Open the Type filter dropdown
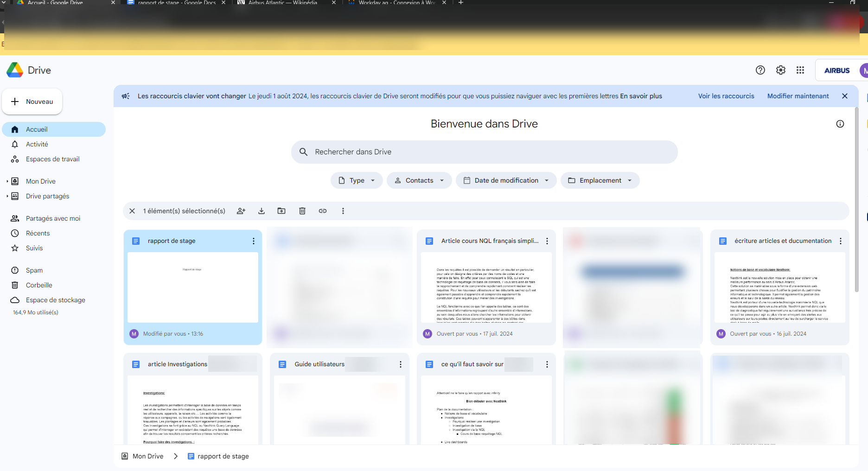Image resolution: width=868 pixels, height=471 pixels. click(x=357, y=180)
